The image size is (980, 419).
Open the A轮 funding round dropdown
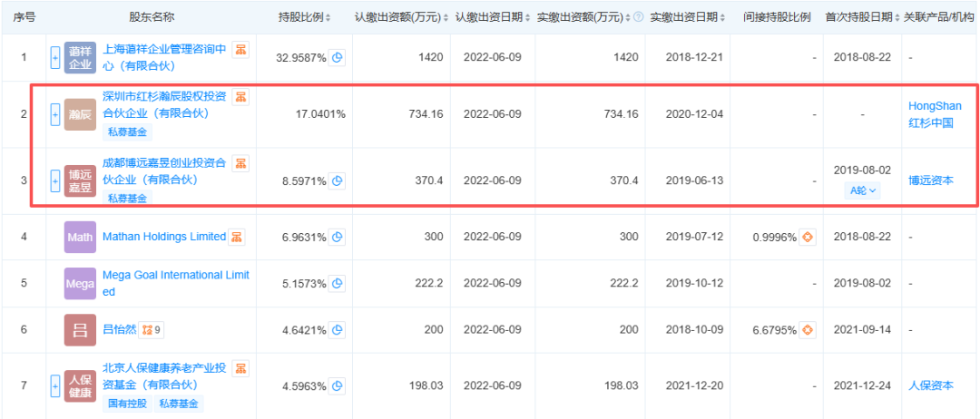(862, 190)
